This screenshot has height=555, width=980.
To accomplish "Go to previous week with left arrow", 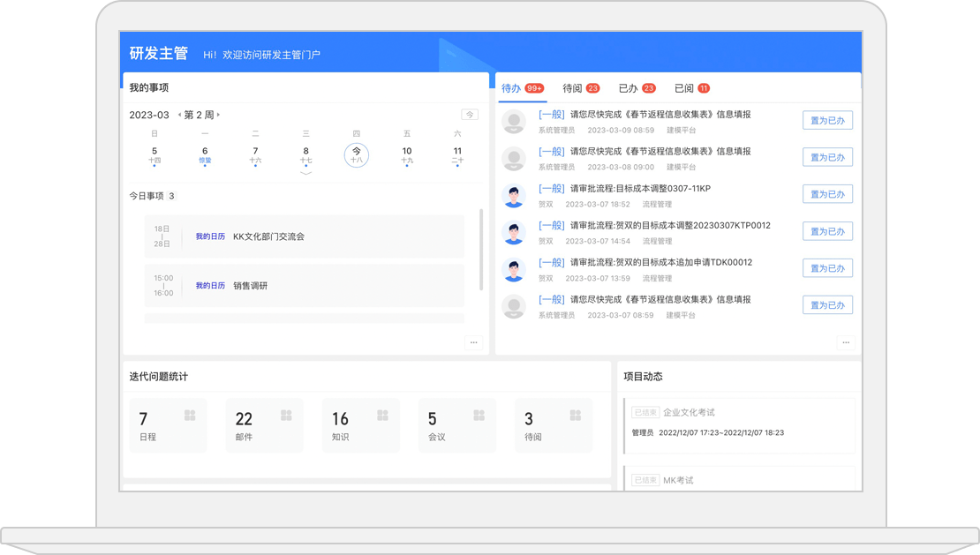I will 179,115.
